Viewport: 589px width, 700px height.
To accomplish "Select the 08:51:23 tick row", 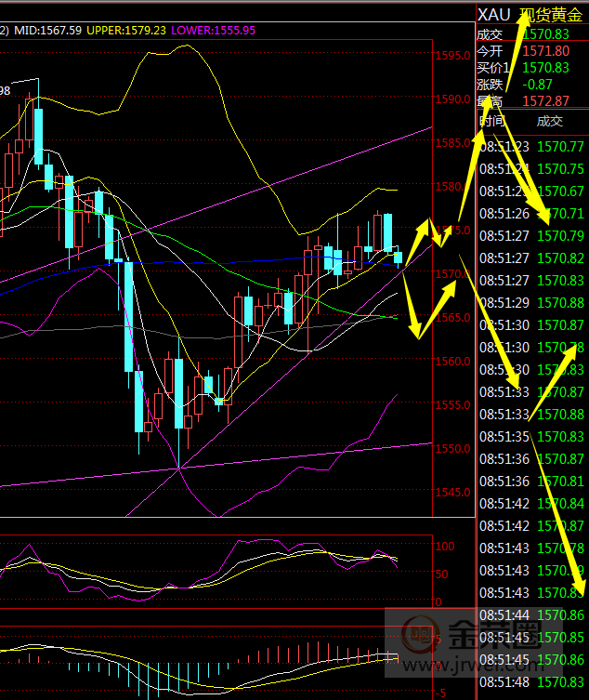I will tap(530, 147).
